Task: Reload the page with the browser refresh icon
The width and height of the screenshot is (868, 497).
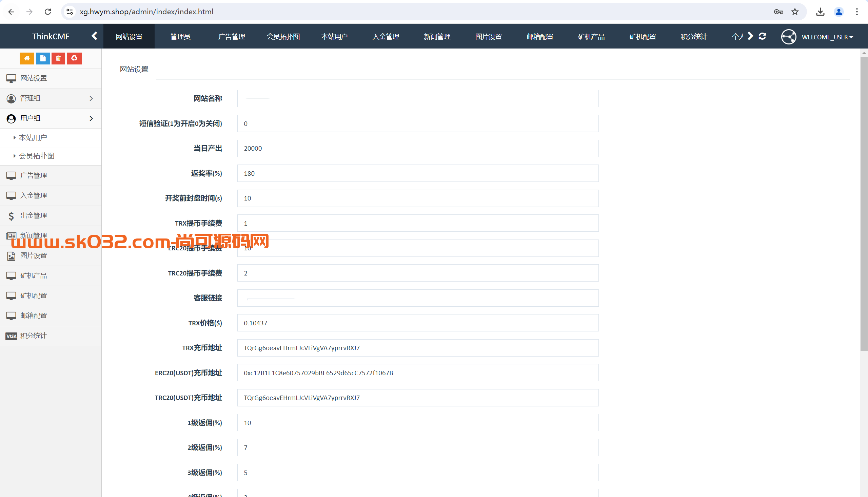Action: 48,12
